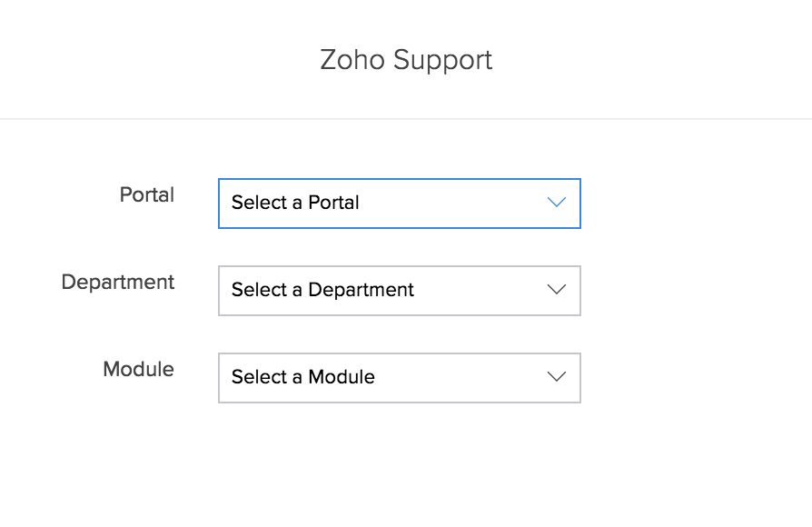This screenshot has width=812, height=527.
Task: Click inside the Select a Department box
Action: click(x=400, y=291)
